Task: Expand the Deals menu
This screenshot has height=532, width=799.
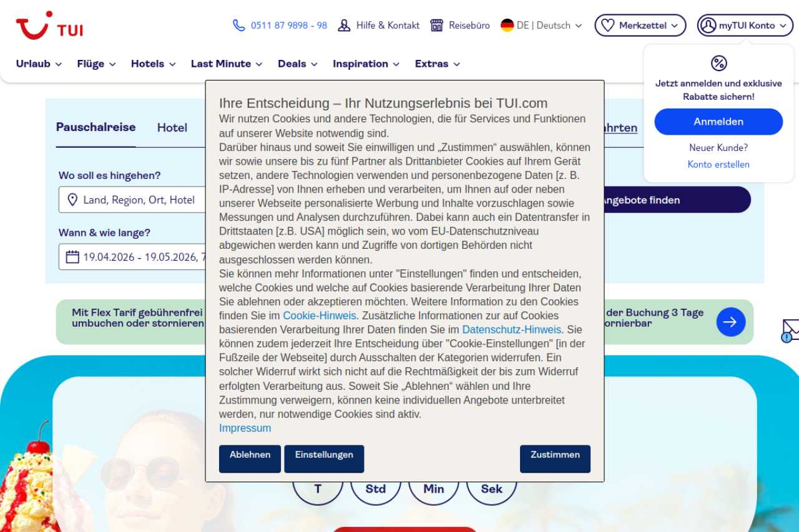Action: coord(298,64)
